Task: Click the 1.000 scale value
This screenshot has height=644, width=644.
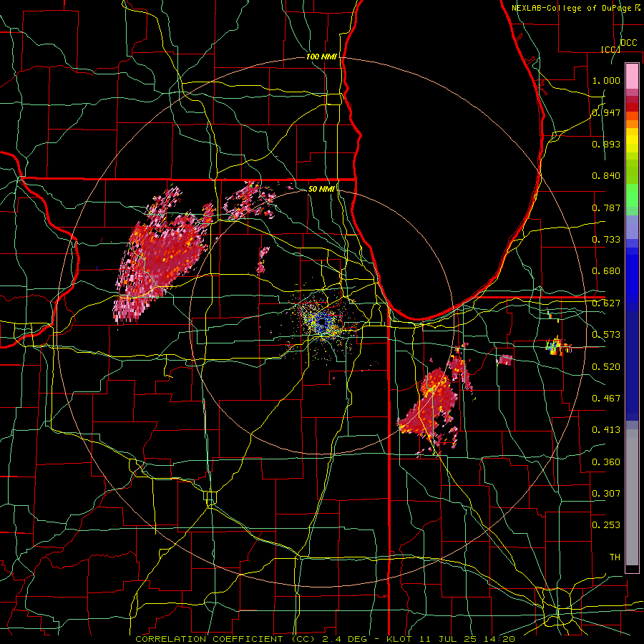Action: pyautogui.click(x=606, y=80)
